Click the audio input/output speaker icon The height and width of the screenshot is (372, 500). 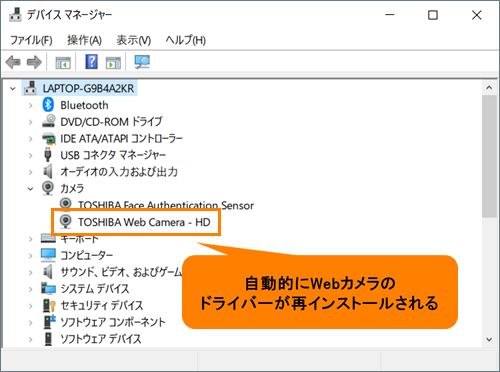(48, 172)
